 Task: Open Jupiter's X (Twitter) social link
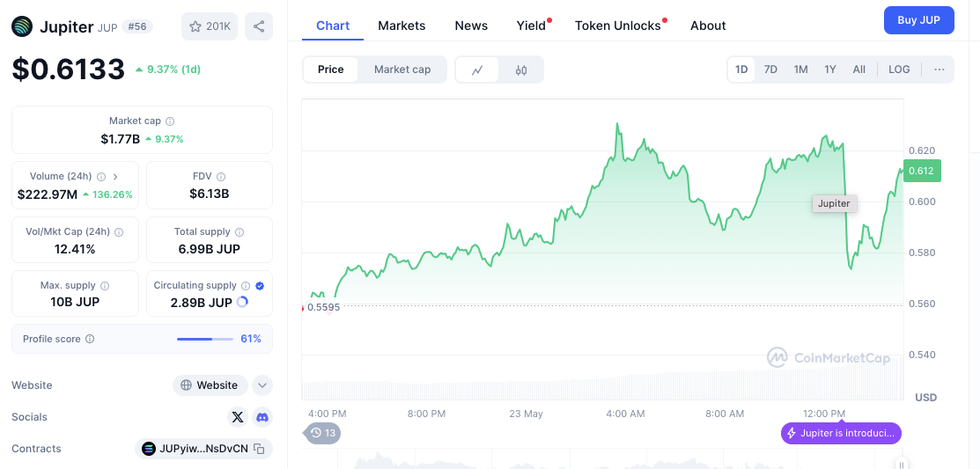[237, 417]
